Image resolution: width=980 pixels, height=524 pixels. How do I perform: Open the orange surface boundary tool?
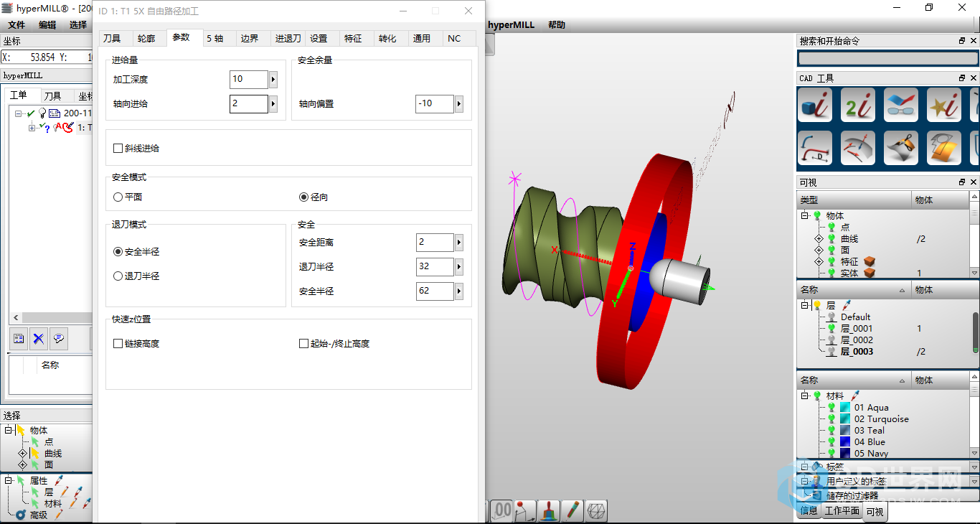tap(944, 148)
